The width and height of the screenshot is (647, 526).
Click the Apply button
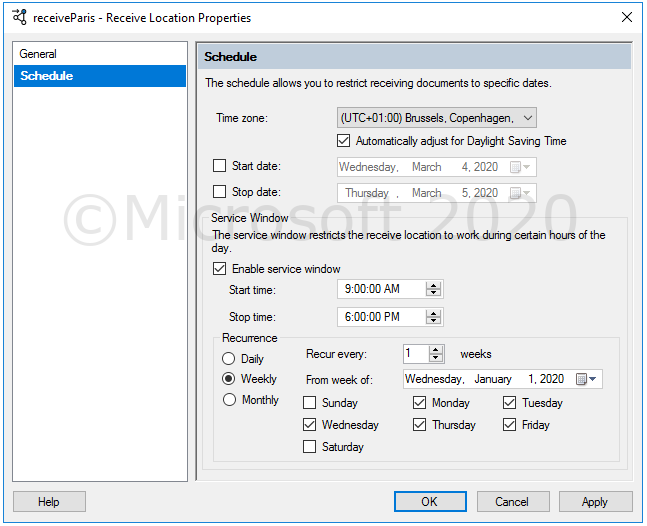point(595,502)
